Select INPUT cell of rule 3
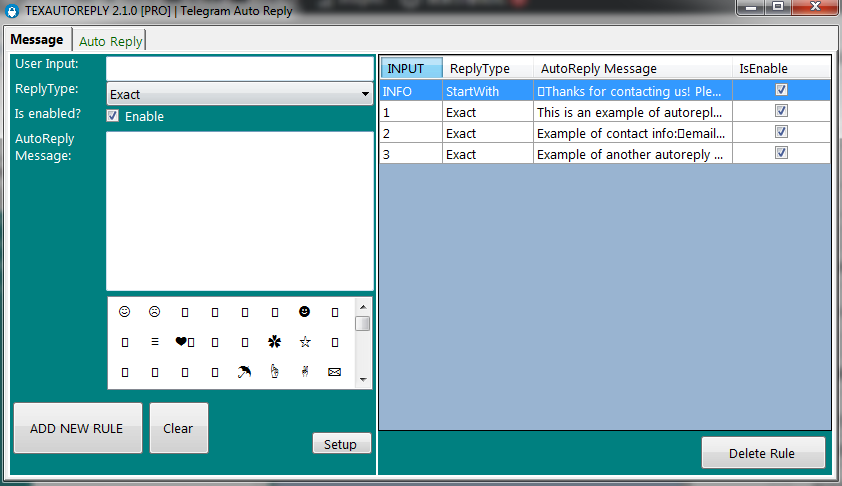Screen dimensions: 842x486 coord(411,154)
